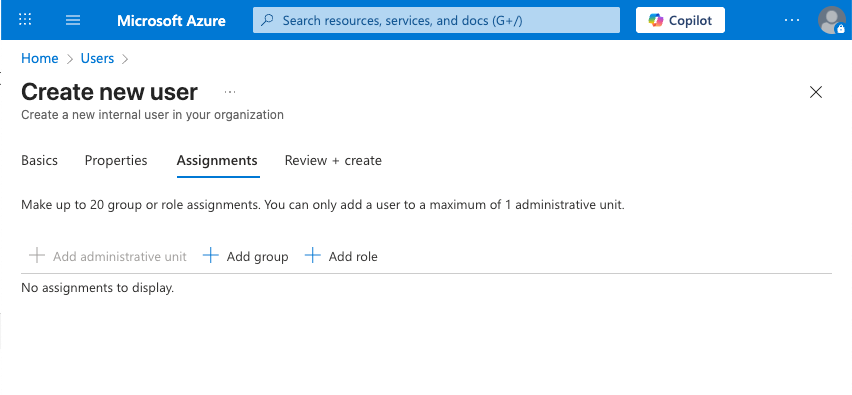
Task: Go to Users breadcrumb
Action: pyautogui.click(x=97, y=59)
